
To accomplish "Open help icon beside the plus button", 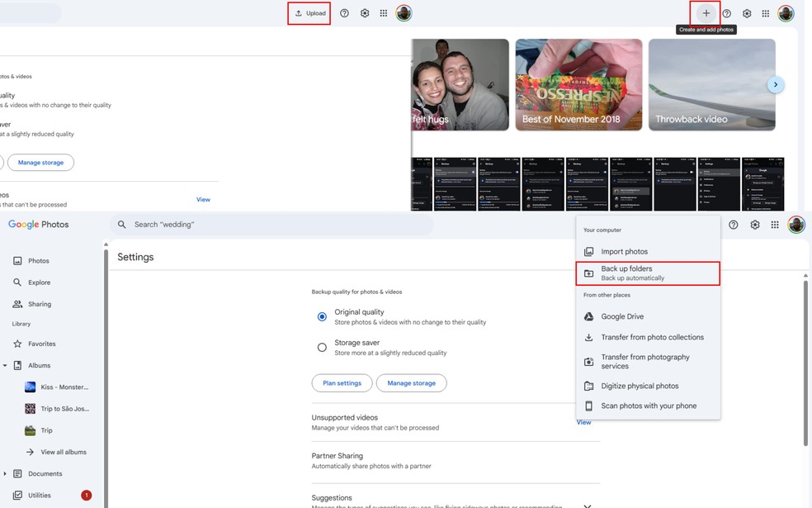I will tap(726, 13).
